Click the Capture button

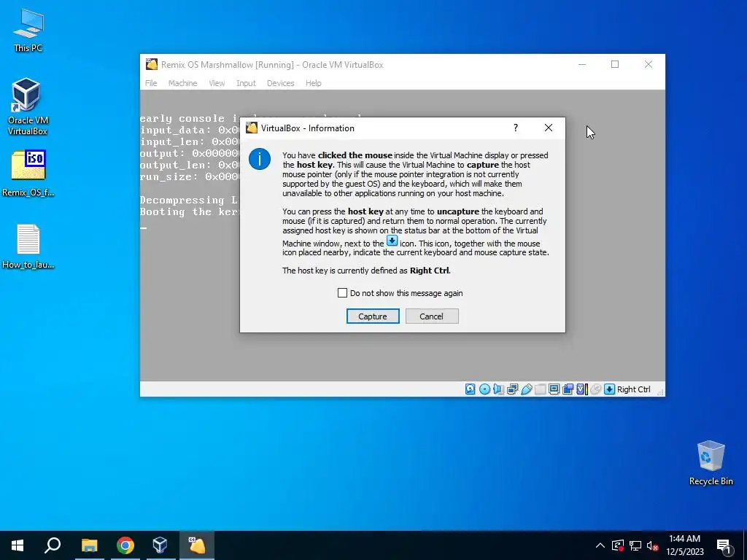pos(373,316)
